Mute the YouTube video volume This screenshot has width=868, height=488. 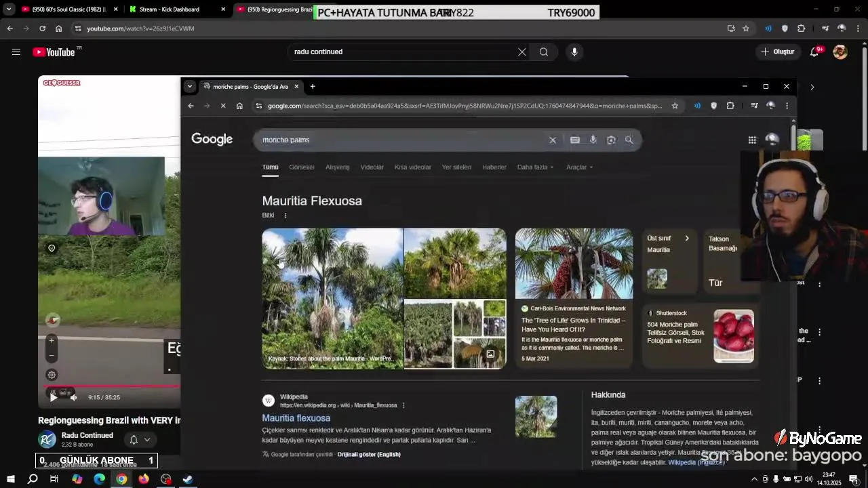coord(74,397)
